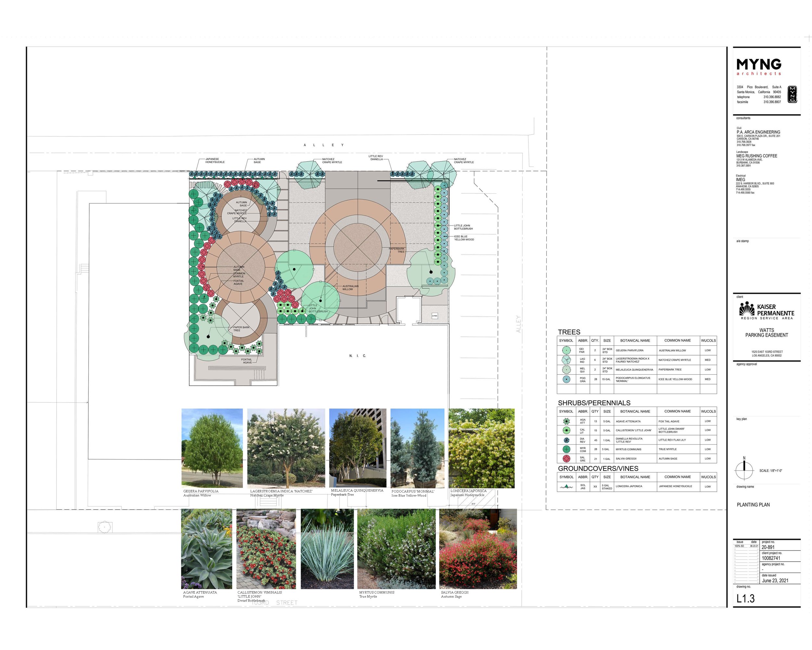Click the vertical MYNG monogram badge
Viewport: 812px width, 650px height.
pyautogui.click(x=793, y=94)
